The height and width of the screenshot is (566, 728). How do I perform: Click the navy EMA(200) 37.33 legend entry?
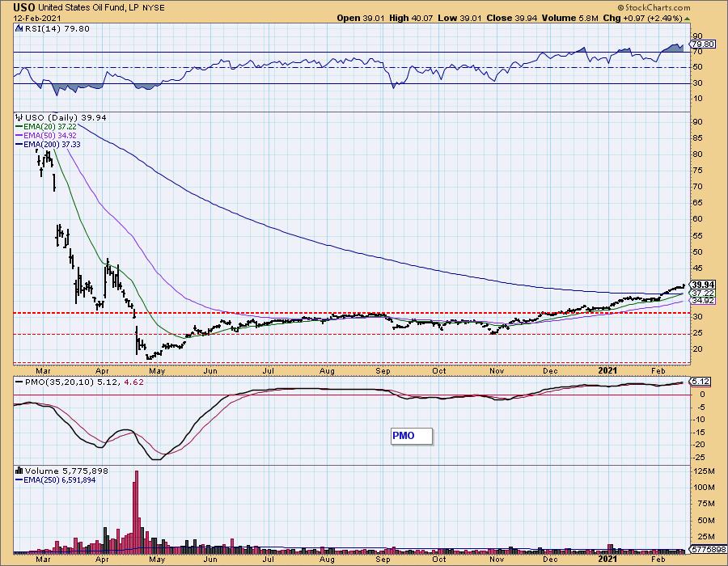pos(48,144)
